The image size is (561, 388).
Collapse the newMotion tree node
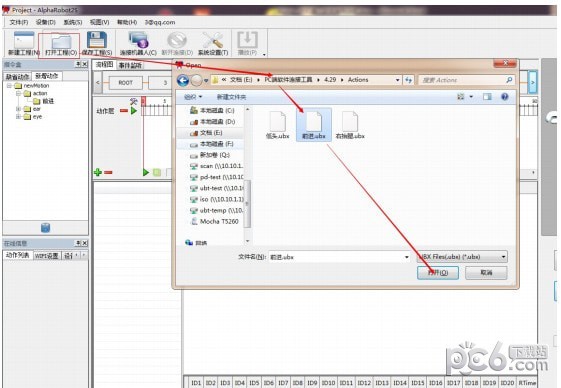9,86
